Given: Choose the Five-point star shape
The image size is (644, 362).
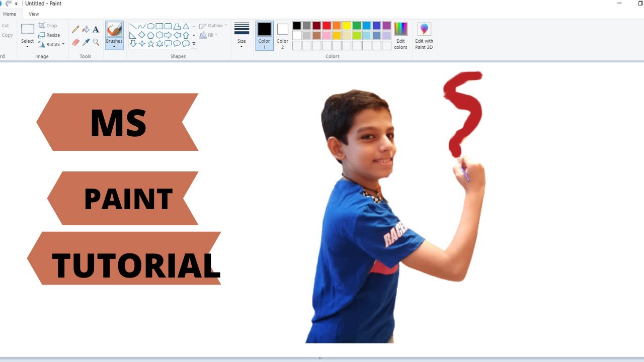Looking at the screenshot, I should point(150,44).
